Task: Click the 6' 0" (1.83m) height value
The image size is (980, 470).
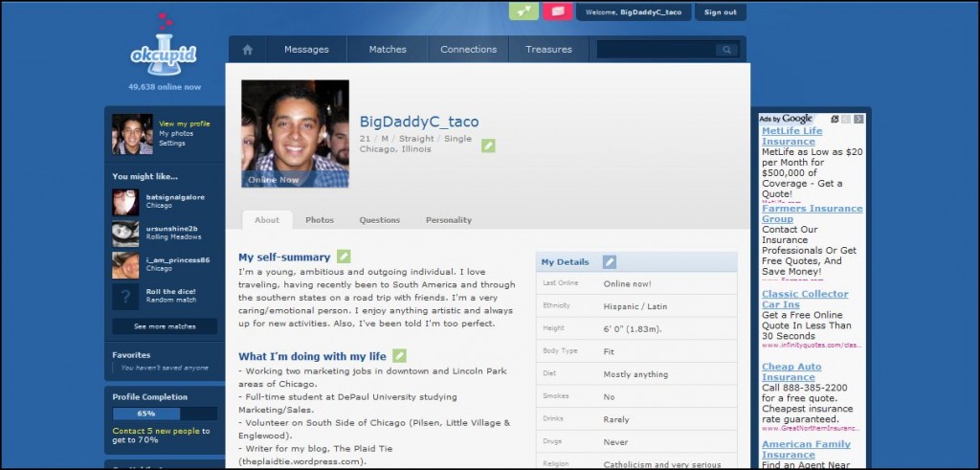Action: click(x=633, y=328)
